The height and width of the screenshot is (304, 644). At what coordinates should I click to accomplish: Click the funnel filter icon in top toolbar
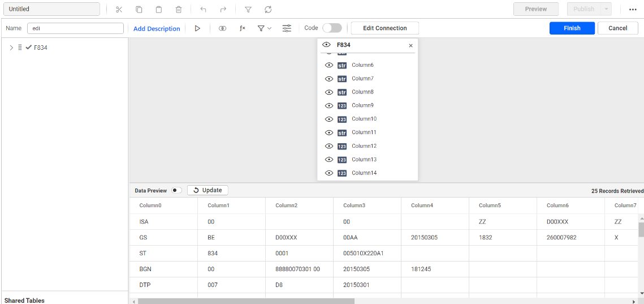[x=248, y=9]
